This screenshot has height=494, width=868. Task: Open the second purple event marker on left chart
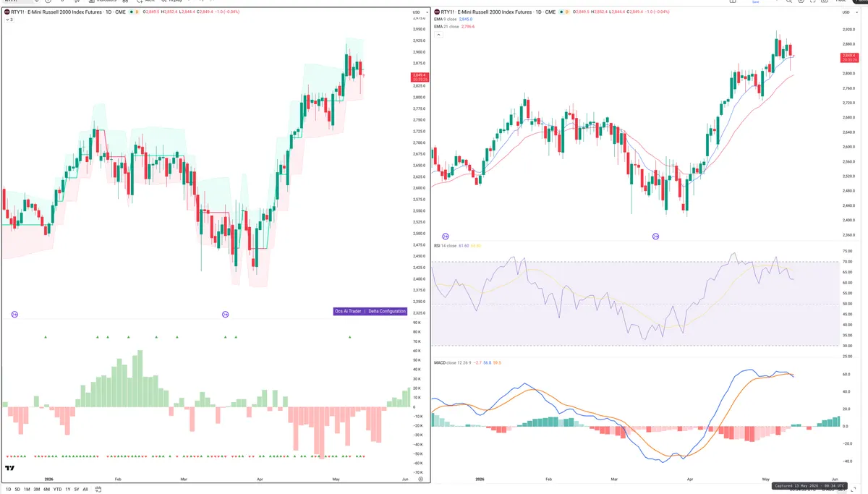tap(225, 314)
